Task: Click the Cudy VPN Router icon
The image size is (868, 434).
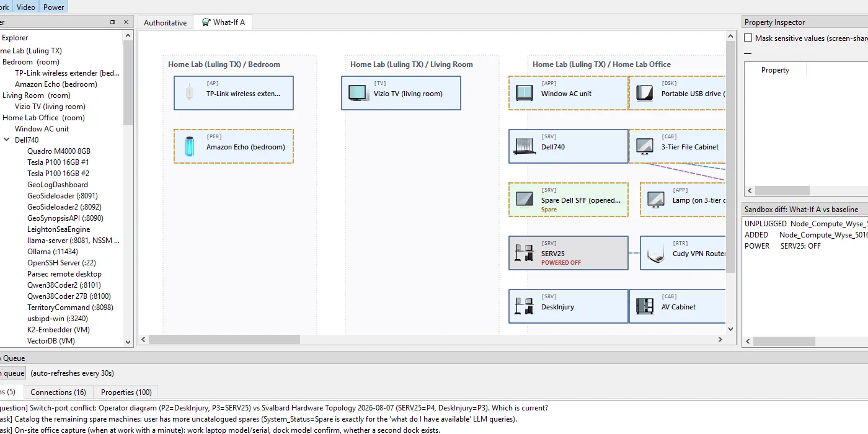Action: click(x=656, y=253)
